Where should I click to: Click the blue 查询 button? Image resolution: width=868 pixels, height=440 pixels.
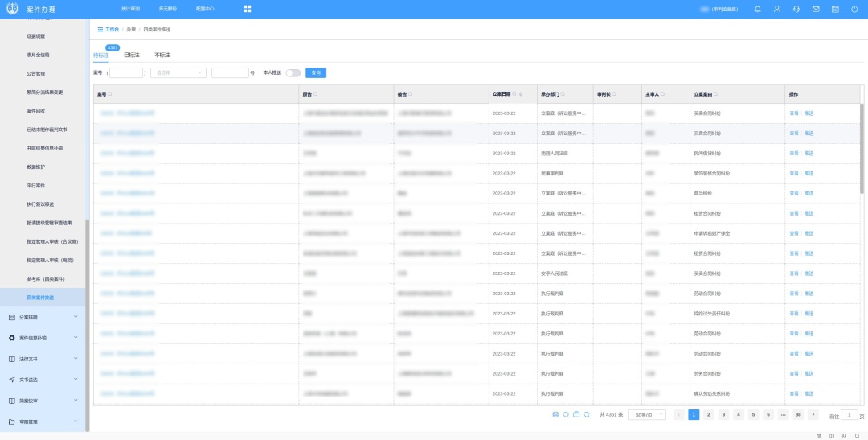coord(316,72)
